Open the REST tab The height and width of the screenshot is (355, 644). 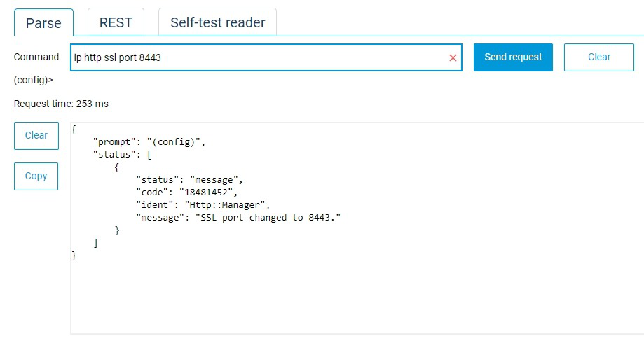coord(116,22)
